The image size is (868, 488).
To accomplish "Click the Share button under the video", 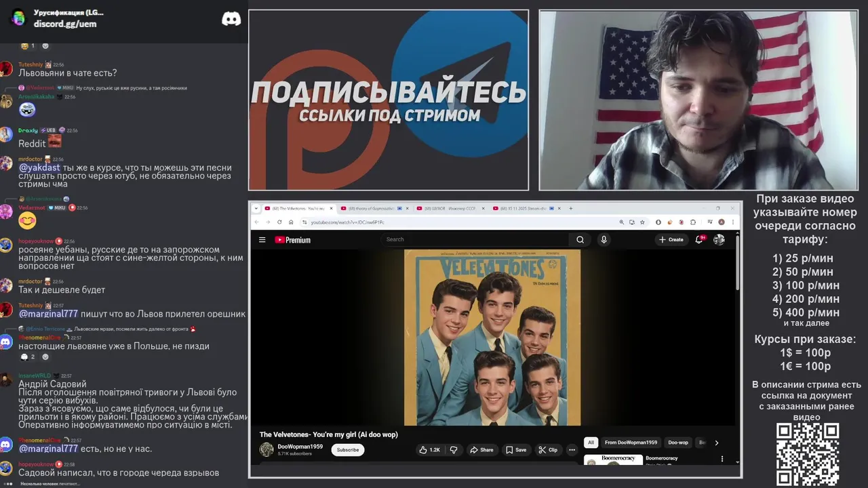I will pos(481,449).
